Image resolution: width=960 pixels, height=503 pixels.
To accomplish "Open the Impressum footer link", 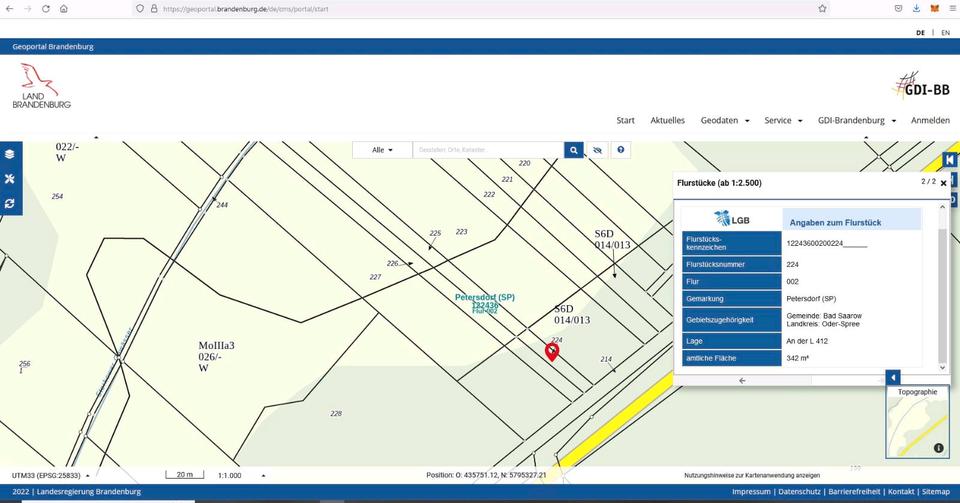I will [x=751, y=492].
